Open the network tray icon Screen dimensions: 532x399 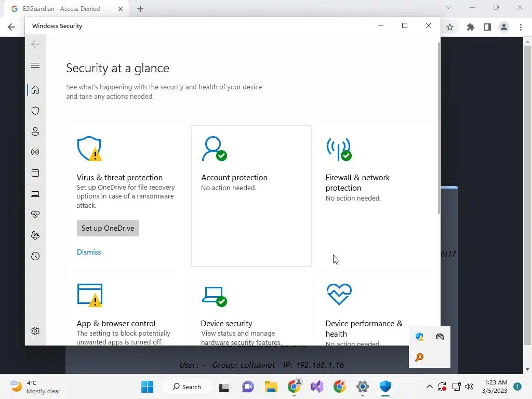click(456, 387)
